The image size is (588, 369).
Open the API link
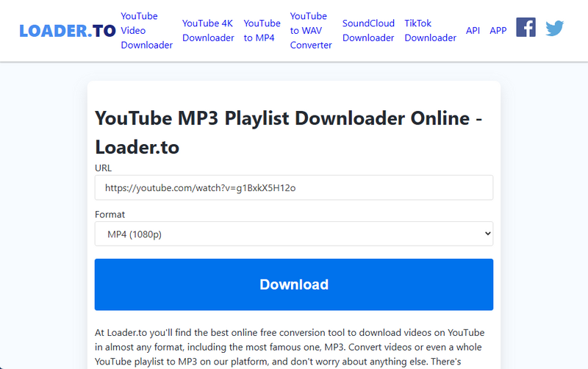tap(473, 31)
